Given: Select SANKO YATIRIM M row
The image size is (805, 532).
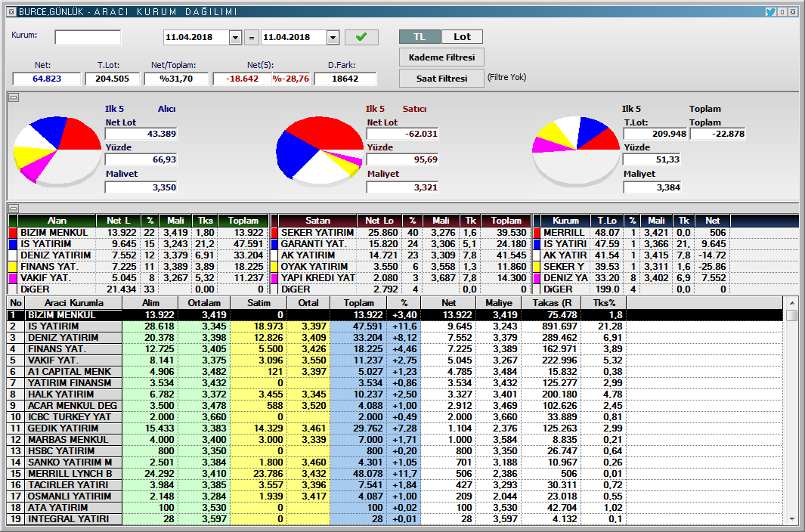Looking at the screenshot, I should [x=395, y=462].
